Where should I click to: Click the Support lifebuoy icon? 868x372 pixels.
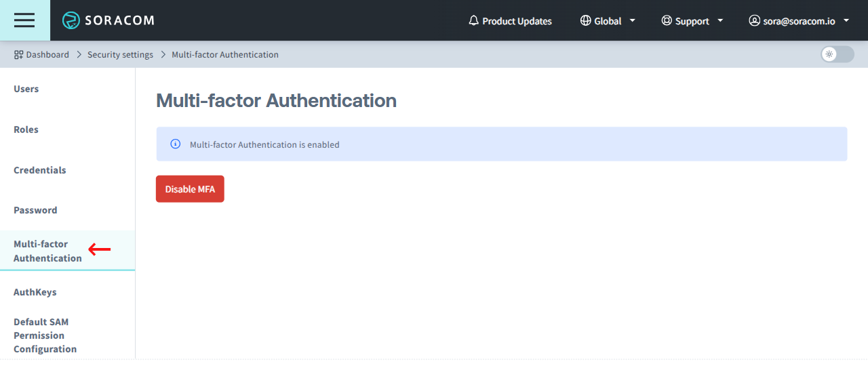[667, 21]
